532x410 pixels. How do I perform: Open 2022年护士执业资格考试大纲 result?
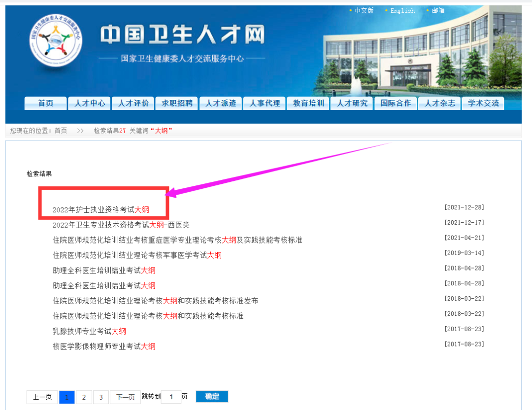101,210
